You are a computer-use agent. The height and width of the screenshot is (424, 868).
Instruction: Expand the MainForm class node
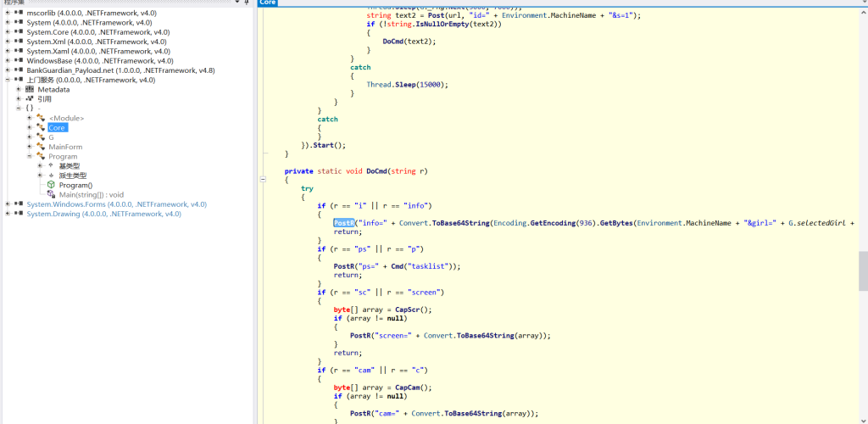(x=30, y=147)
